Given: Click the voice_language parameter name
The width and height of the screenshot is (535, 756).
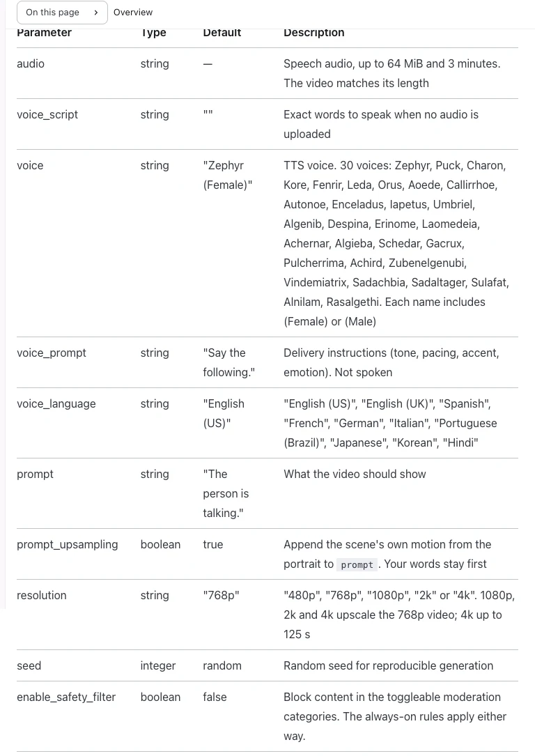Looking at the screenshot, I should point(56,404).
